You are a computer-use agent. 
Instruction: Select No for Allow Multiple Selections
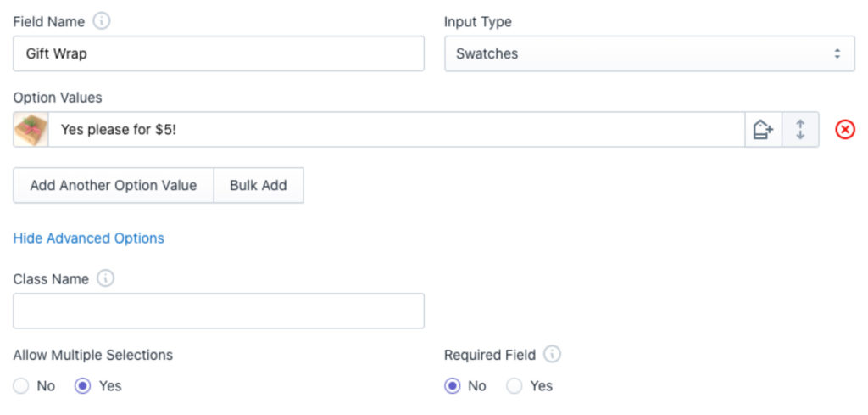(21, 386)
